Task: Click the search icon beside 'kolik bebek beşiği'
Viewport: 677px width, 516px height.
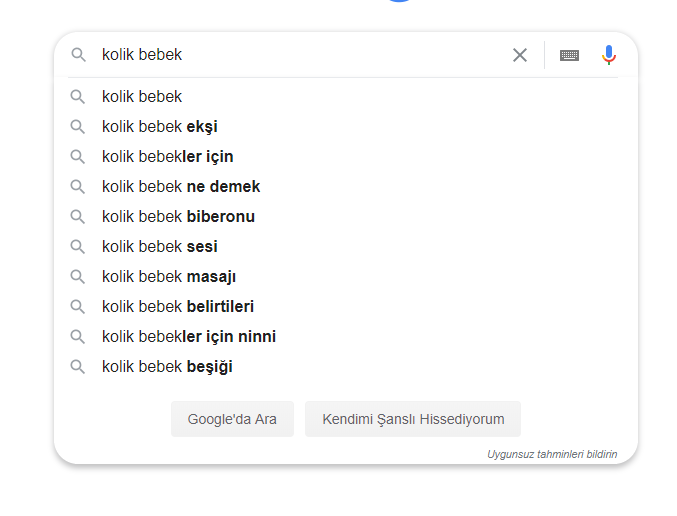Action: click(x=78, y=367)
